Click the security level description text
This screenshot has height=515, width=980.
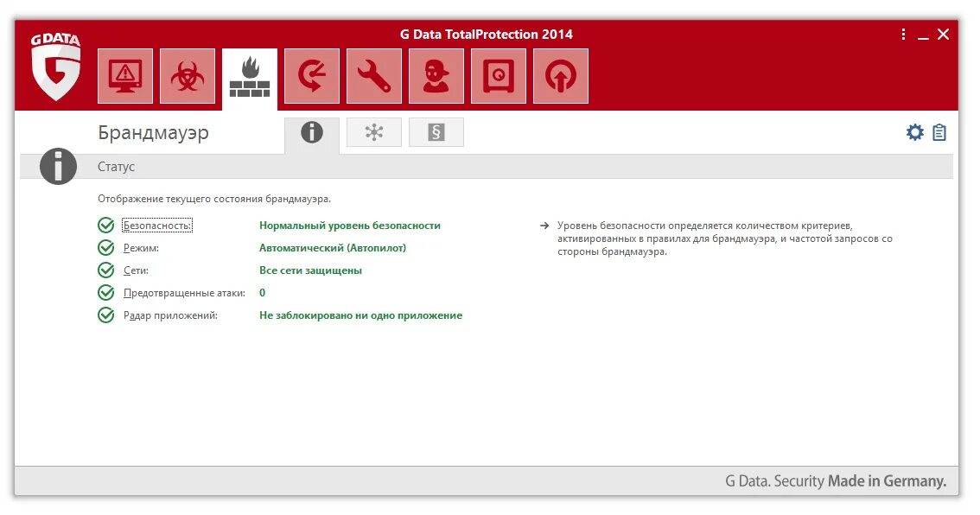[x=724, y=238]
